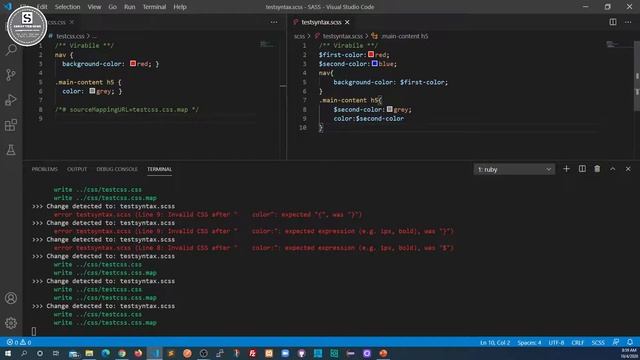Image resolution: width=640 pixels, height=360 pixels.
Task: Click the feedback icon in status bar
Action: pyautogui.click(x=616, y=342)
